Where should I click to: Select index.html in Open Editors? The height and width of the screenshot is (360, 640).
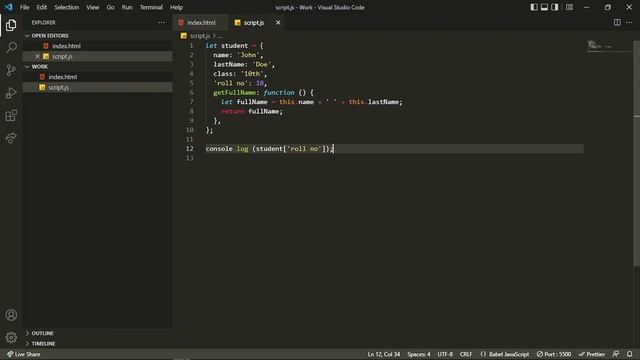click(98, 46)
